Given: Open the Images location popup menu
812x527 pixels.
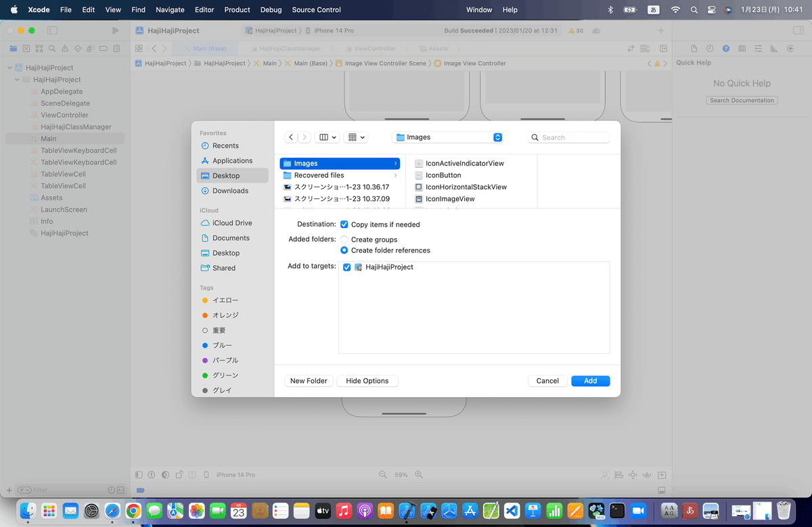Looking at the screenshot, I should pyautogui.click(x=449, y=137).
